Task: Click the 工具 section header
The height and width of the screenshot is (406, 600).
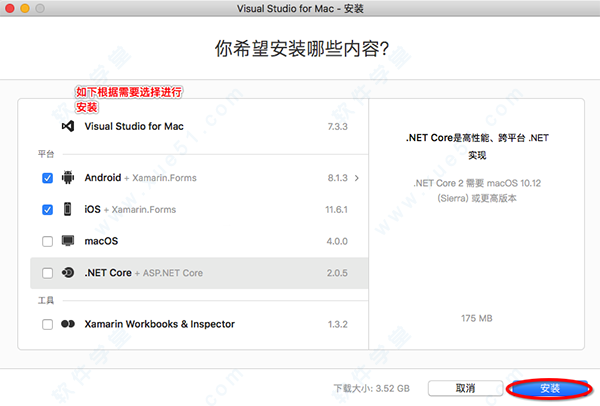Action: click(46, 300)
